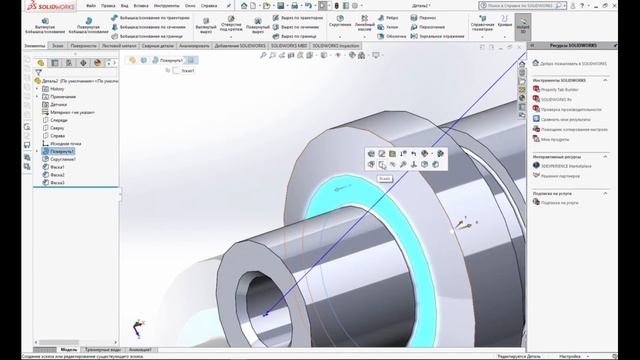Screen dimensions: 640x360
Task: Choose Вырез по сечениям
Action: pyautogui.click(x=296, y=27)
